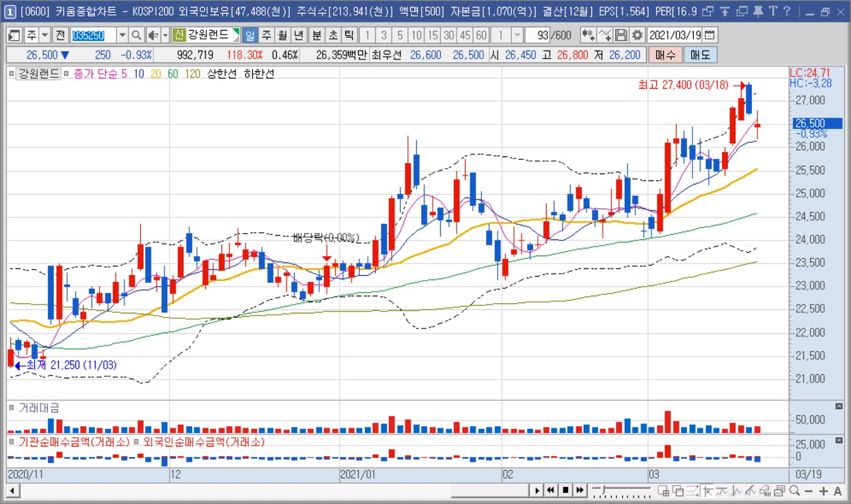The width and height of the screenshot is (851, 504).
Task: Open the calendar date picker icon
Action: point(710,36)
